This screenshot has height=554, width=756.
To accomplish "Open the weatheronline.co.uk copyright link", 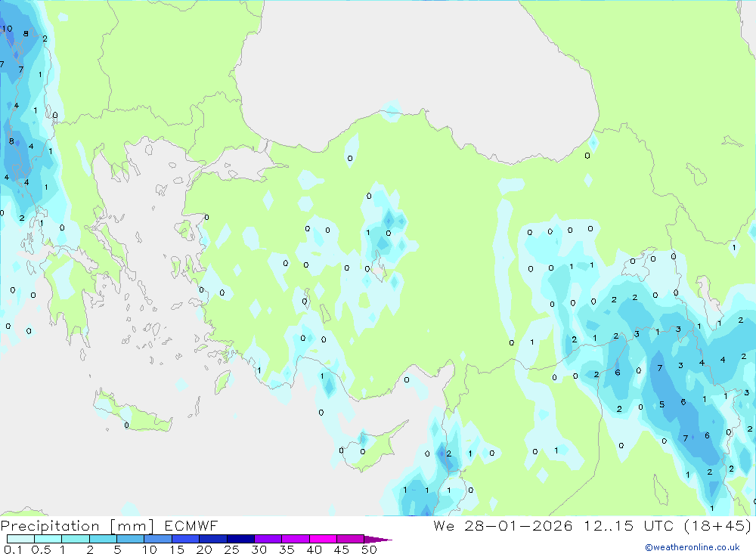I will [x=692, y=547].
